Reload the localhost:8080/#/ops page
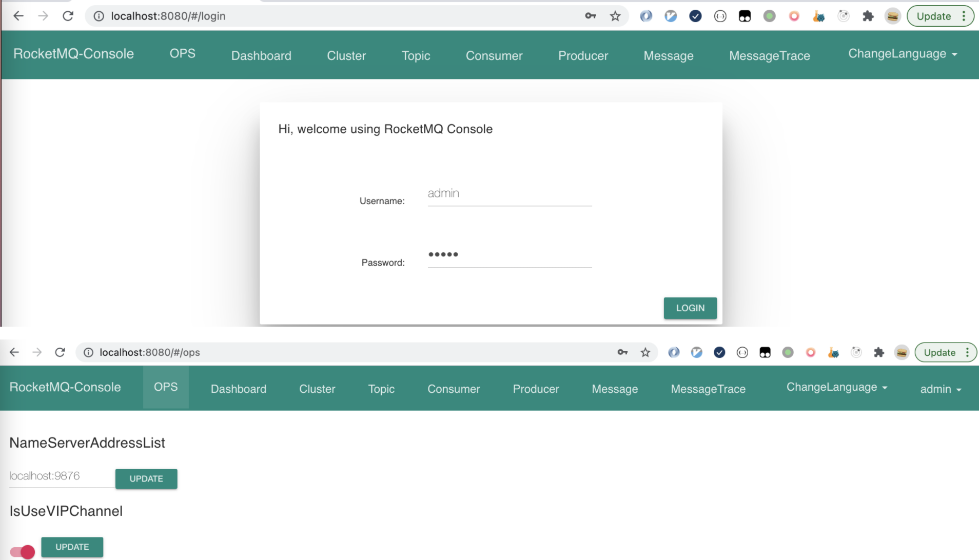This screenshot has width=979, height=560. point(60,352)
